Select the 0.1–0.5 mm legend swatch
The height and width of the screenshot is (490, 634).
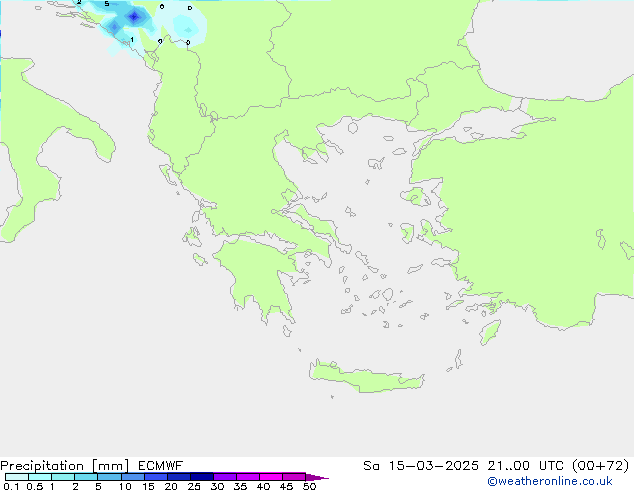tap(17, 477)
